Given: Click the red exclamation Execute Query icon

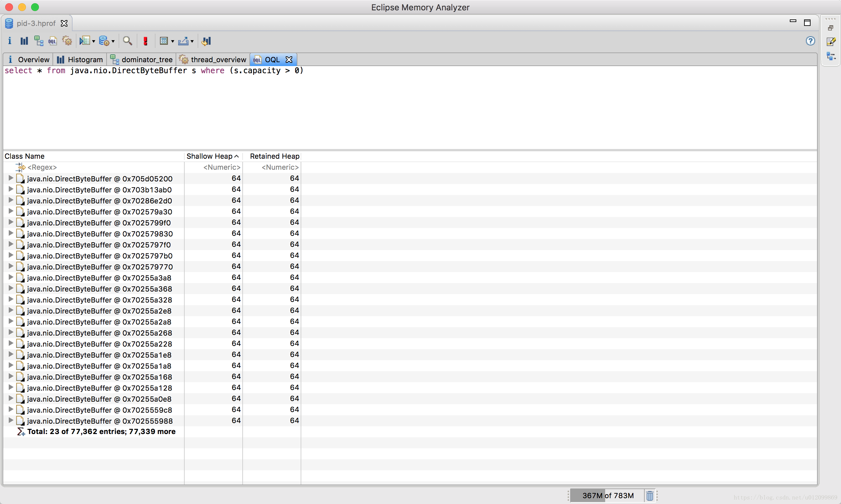Looking at the screenshot, I should 145,41.
